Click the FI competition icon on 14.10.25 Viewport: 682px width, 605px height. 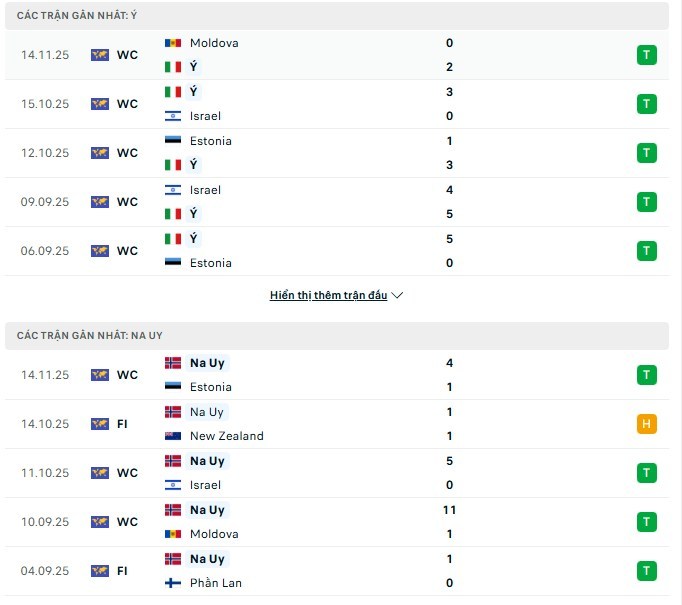pos(100,424)
